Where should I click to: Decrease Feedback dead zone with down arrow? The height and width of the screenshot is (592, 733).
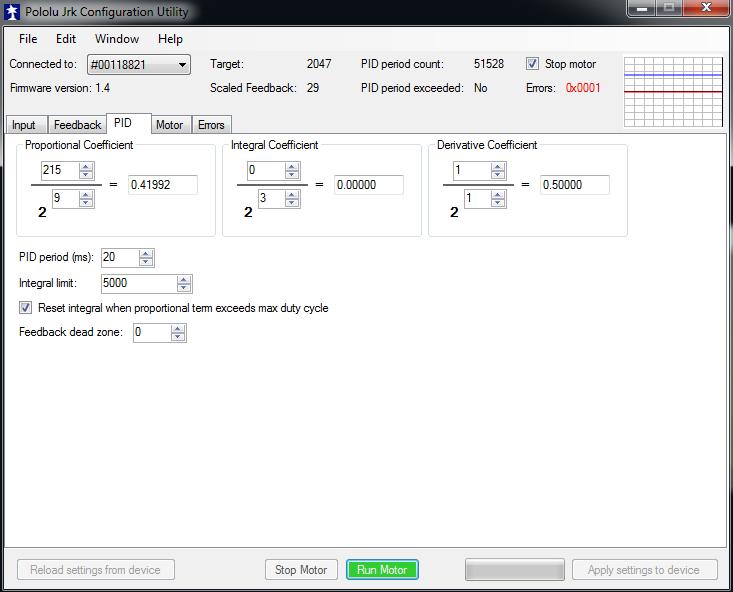tap(178, 337)
